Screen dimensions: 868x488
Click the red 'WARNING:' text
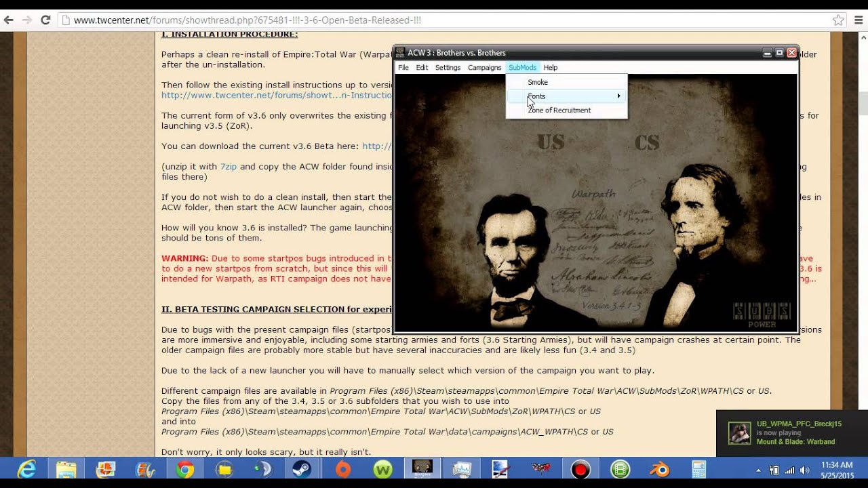[x=184, y=258]
